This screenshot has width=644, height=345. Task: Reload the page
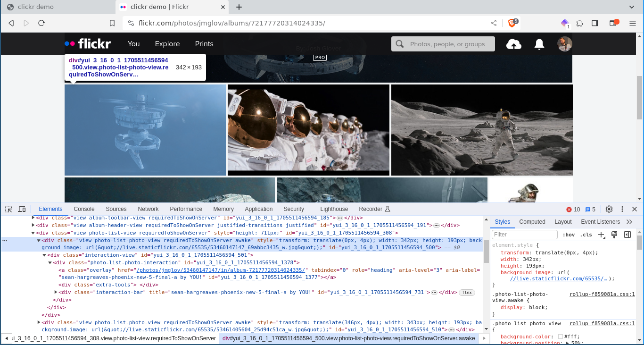(x=41, y=23)
